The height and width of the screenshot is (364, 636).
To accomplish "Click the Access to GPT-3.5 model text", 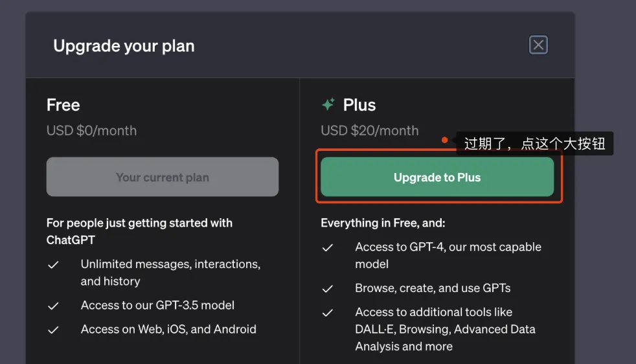I will 157,305.
